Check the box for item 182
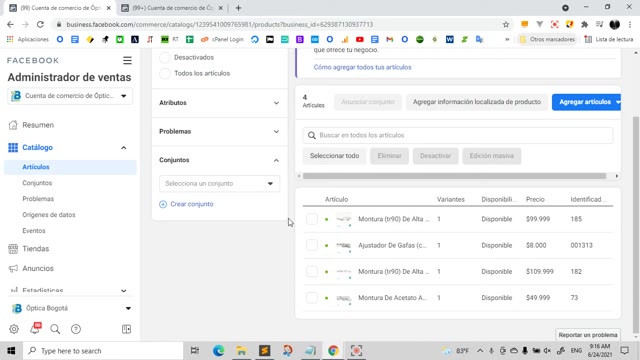The height and width of the screenshot is (360, 640). click(312, 271)
